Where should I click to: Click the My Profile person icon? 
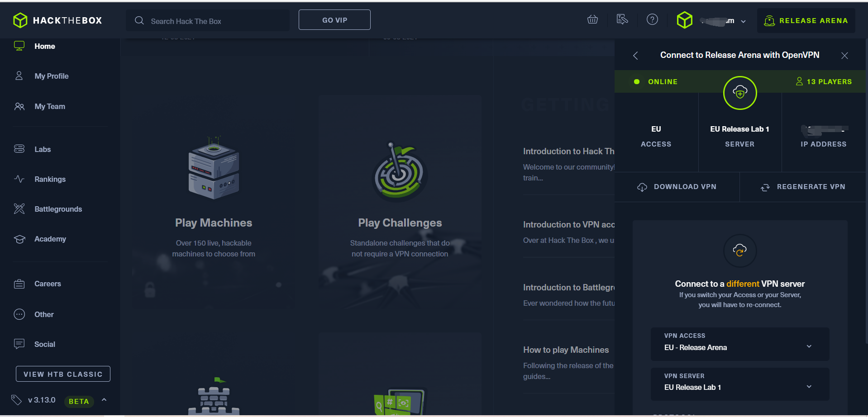click(19, 76)
